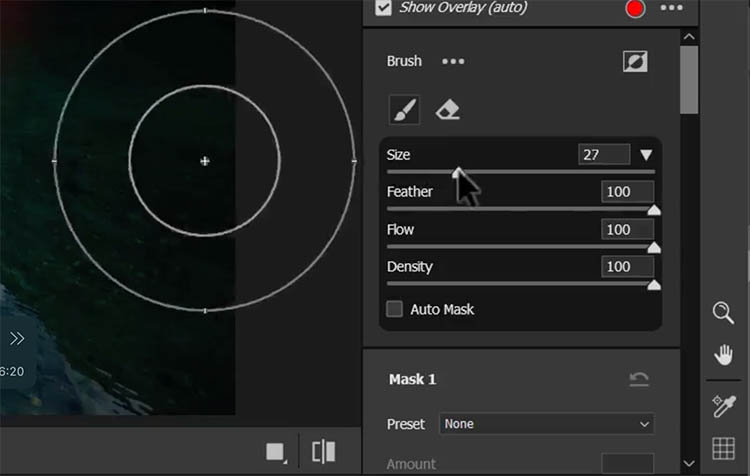Select the paint brush add tool
The image size is (750, 476).
[x=405, y=110]
